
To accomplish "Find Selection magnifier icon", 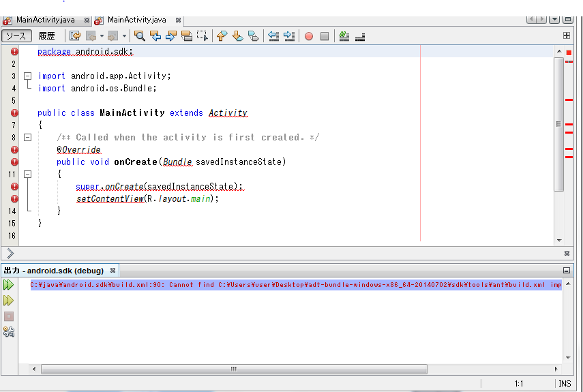I will coord(140,36).
